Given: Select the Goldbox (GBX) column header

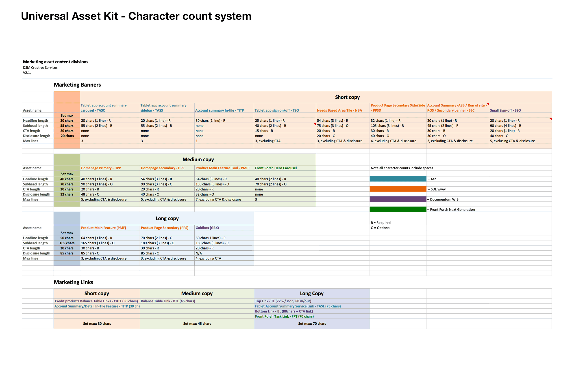Looking at the screenshot, I should click(207, 228).
